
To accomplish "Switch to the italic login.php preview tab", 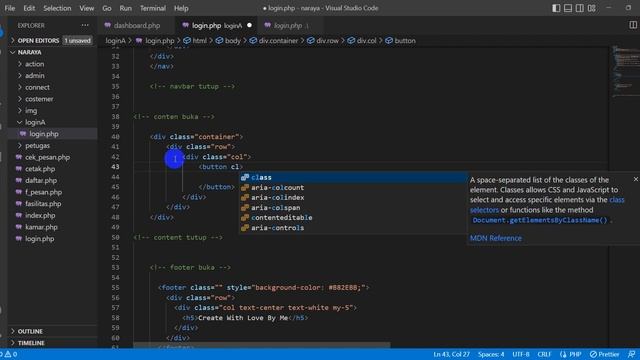I will (x=291, y=25).
